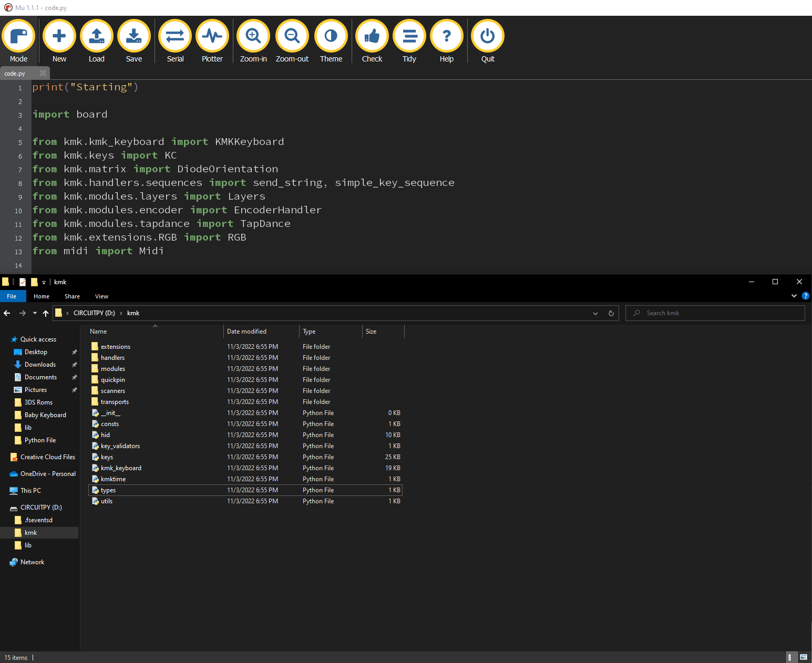Open the Mode selector in Mu
The image size is (812, 663).
(18, 36)
